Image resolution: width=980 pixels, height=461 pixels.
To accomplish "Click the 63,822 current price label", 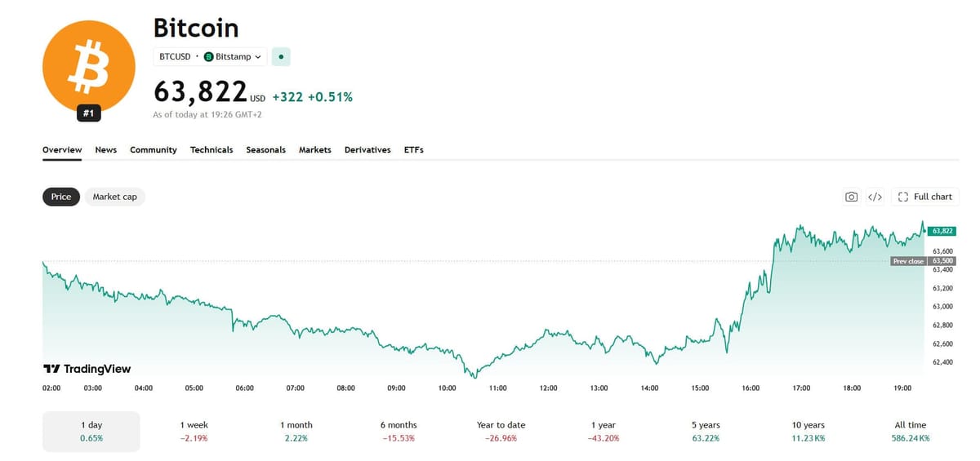I will (x=942, y=231).
